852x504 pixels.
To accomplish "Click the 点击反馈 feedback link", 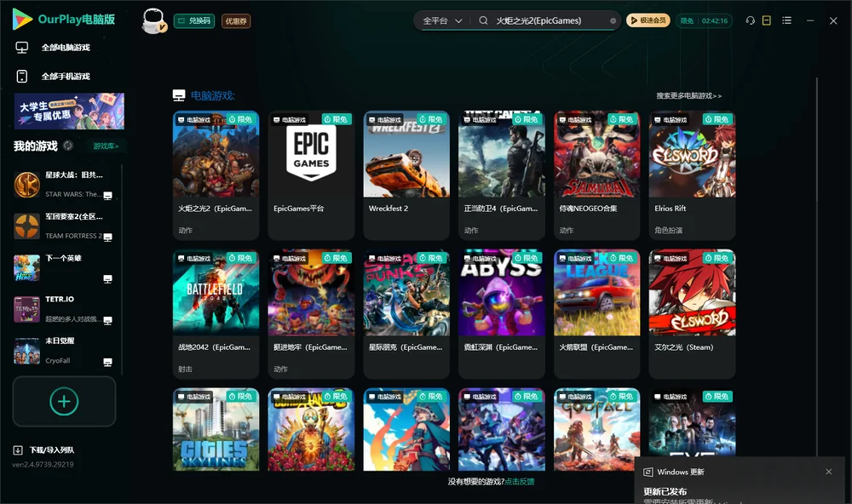I will pyautogui.click(x=520, y=482).
